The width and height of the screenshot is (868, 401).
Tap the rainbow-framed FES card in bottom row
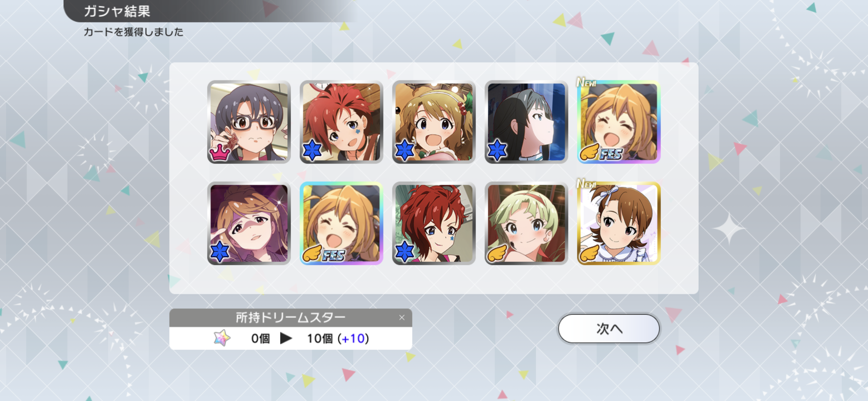341,223
